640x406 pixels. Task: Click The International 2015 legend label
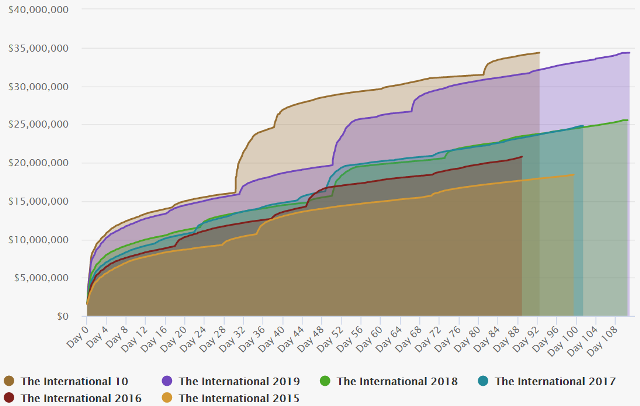pos(238,397)
